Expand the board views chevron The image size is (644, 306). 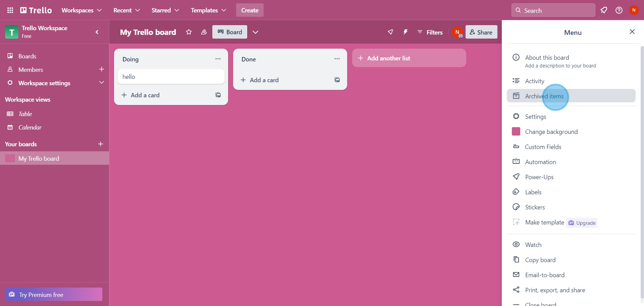tap(256, 32)
